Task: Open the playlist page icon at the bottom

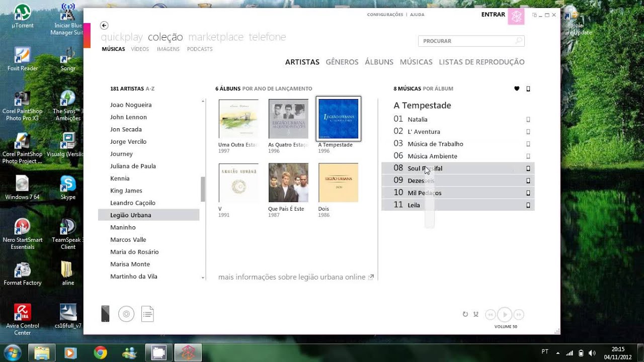Action: (147, 314)
